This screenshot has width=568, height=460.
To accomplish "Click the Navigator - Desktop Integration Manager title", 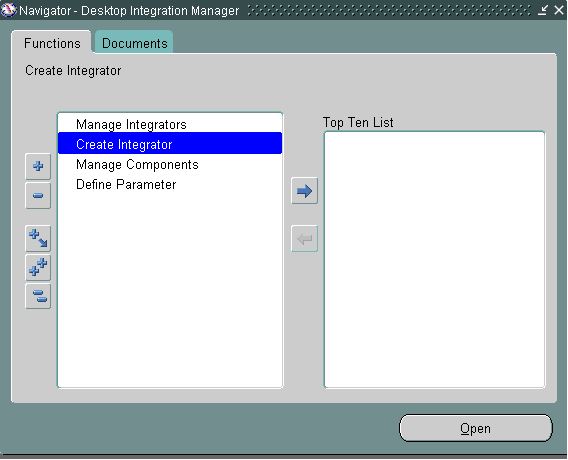I will 129,11.
